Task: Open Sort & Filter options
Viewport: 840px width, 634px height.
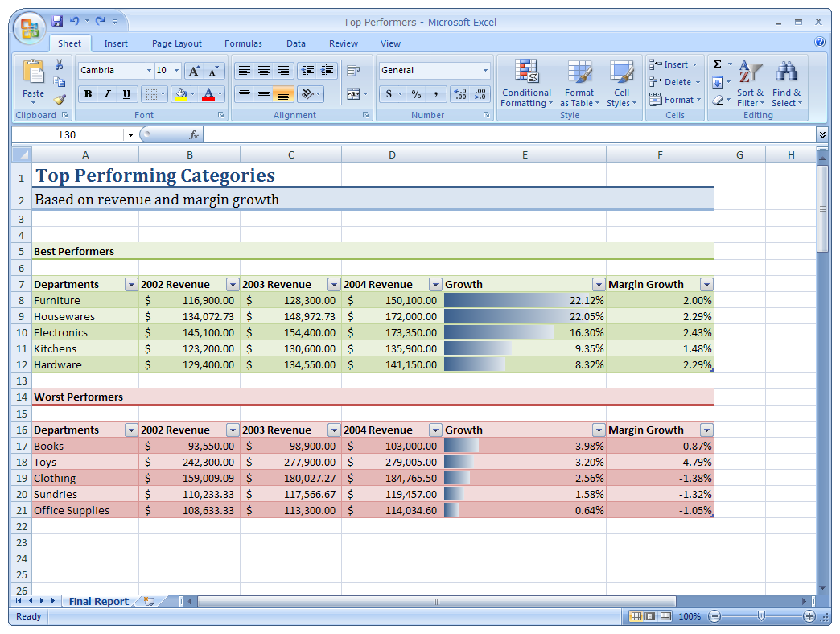Action: 750,84
